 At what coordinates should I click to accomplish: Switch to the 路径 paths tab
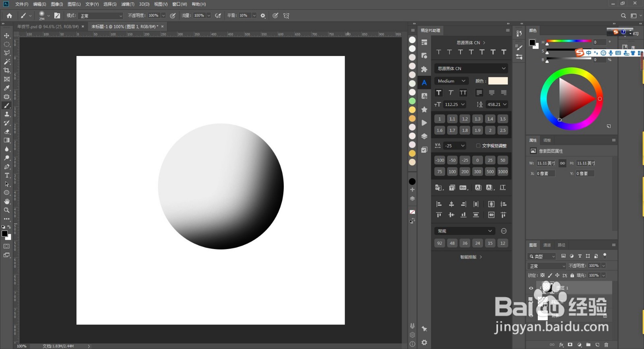click(561, 245)
